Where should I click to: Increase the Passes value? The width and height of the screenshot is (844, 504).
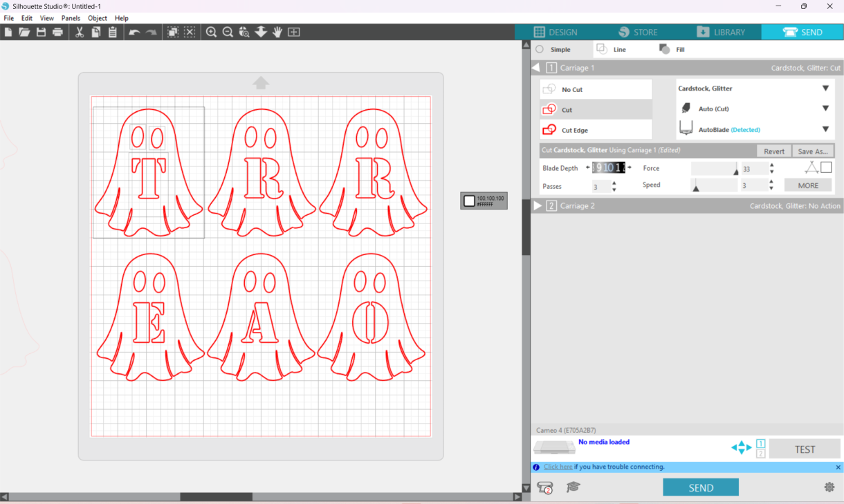pos(614,183)
